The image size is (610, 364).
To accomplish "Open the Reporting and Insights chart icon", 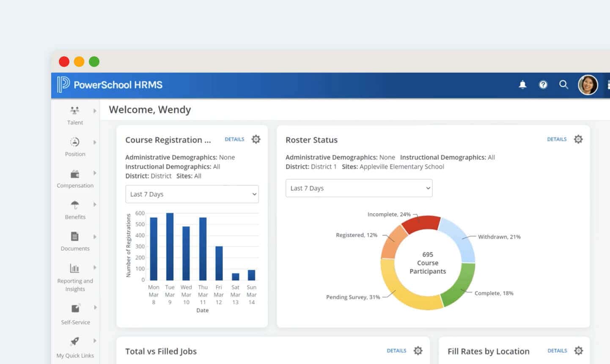I will coord(74,268).
